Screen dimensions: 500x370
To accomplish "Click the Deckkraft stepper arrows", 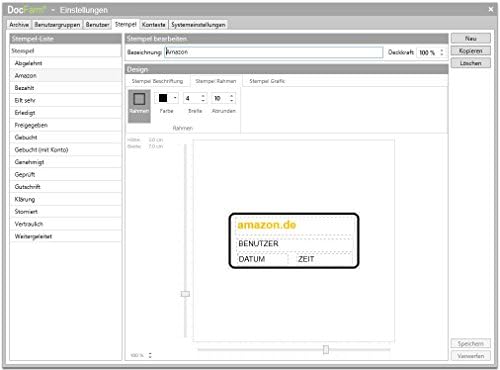I will point(442,52).
